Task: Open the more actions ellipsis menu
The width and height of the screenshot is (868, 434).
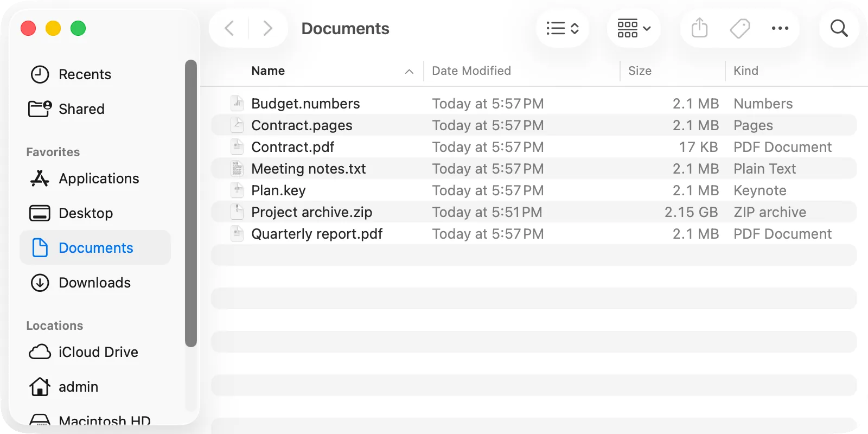Action: [780, 28]
